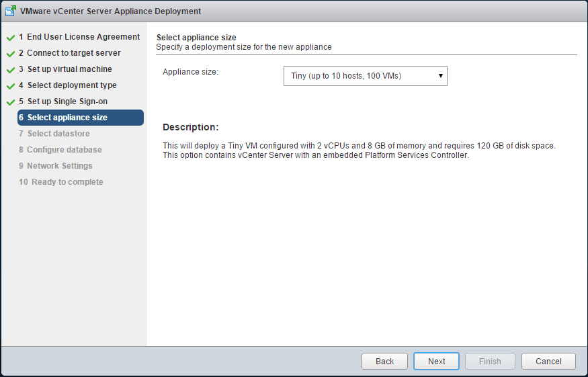Click green checkmark beside End User License Agreement
The height and width of the screenshot is (377, 588).
coord(11,38)
